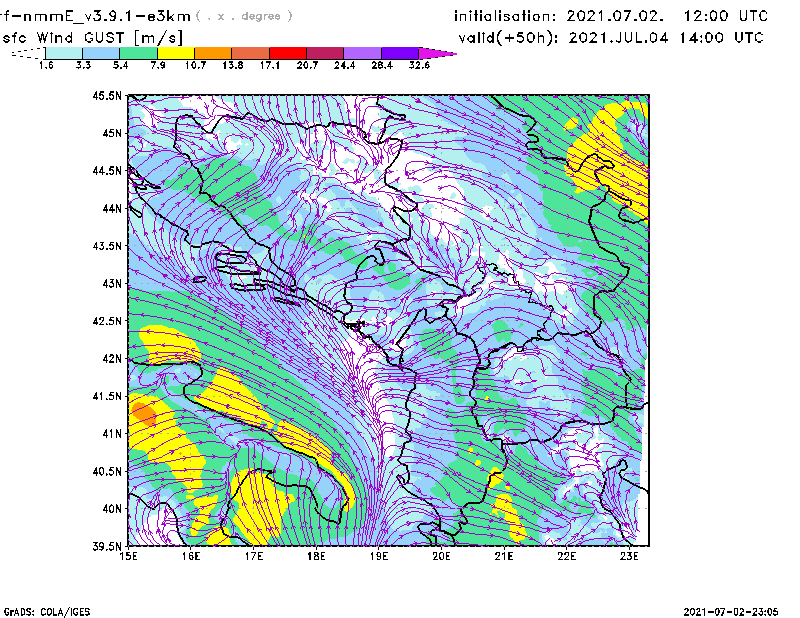Click the timestamp 2021-07-02-23:05
The height and width of the screenshot is (618, 800).
[x=731, y=611]
